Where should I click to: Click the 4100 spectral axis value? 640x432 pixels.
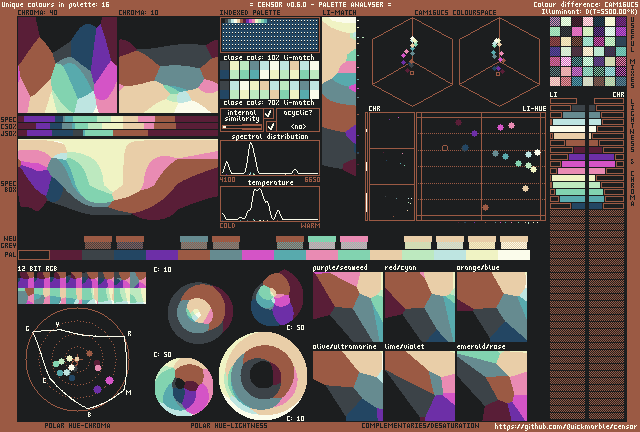[x=228, y=180]
